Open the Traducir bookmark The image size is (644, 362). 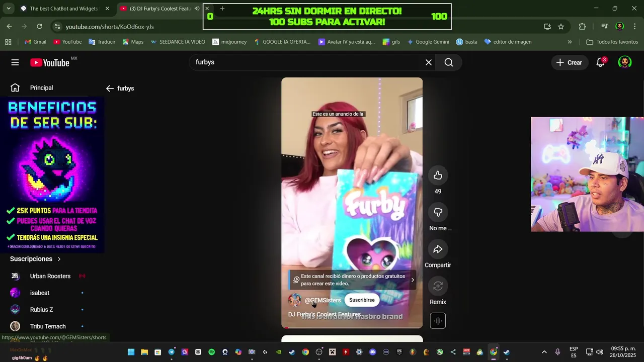click(102, 42)
